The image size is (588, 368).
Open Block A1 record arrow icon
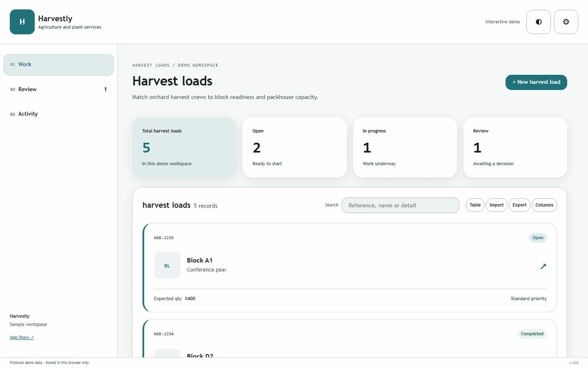click(x=543, y=266)
